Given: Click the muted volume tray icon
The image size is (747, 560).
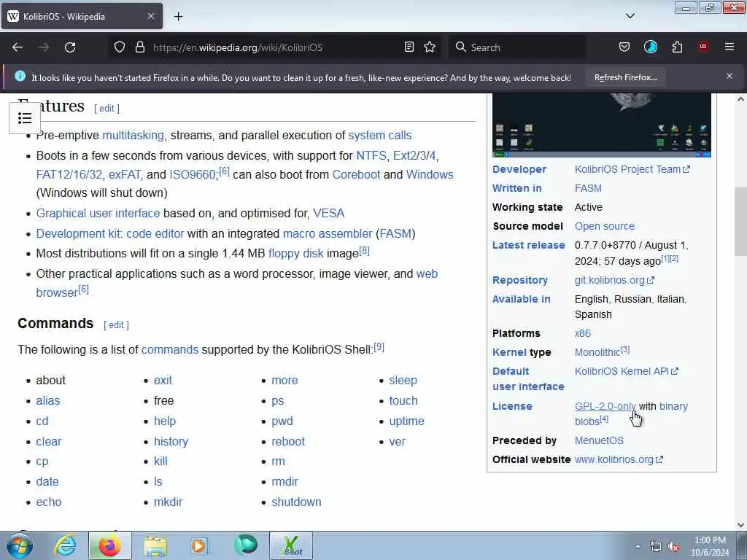Looking at the screenshot, I should tap(673, 547).
